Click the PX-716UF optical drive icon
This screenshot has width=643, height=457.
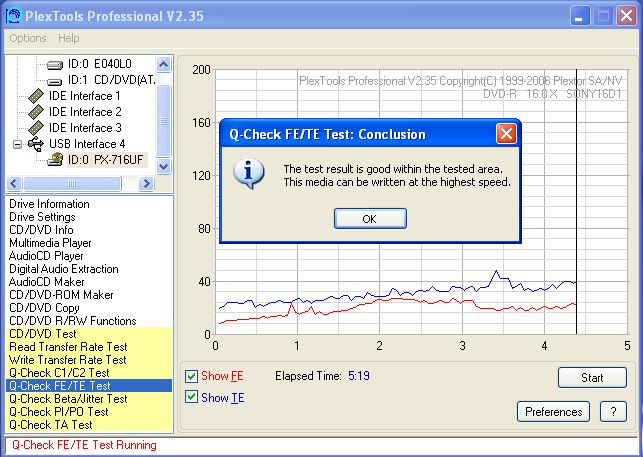point(55,160)
